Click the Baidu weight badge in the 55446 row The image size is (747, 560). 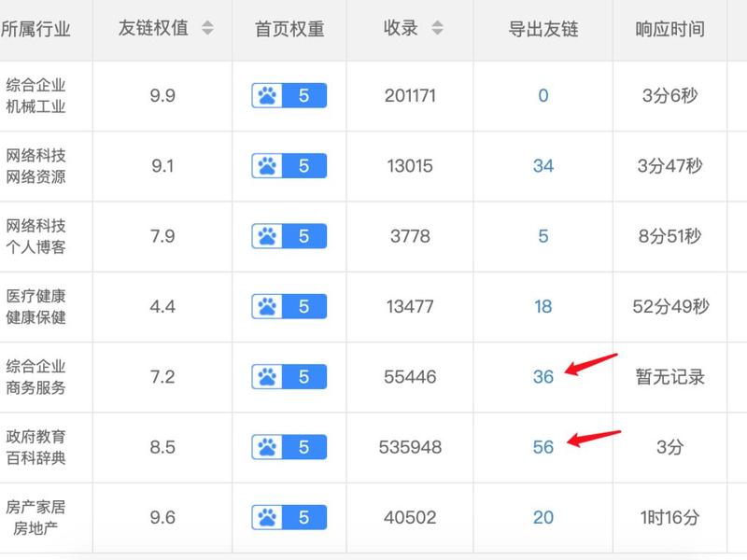click(x=289, y=377)
